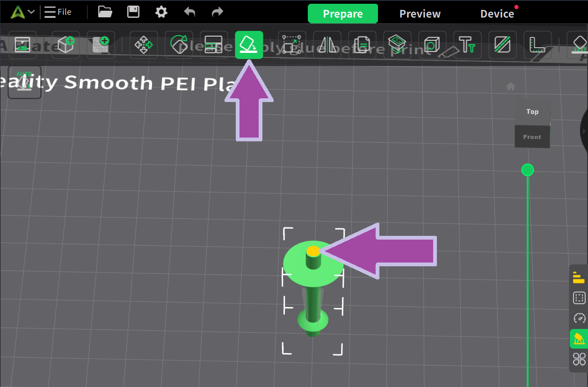Toggle the overhang highlight view icon
Image resolution: width=588 pixels, height=387 pixels.
(579, 338)
